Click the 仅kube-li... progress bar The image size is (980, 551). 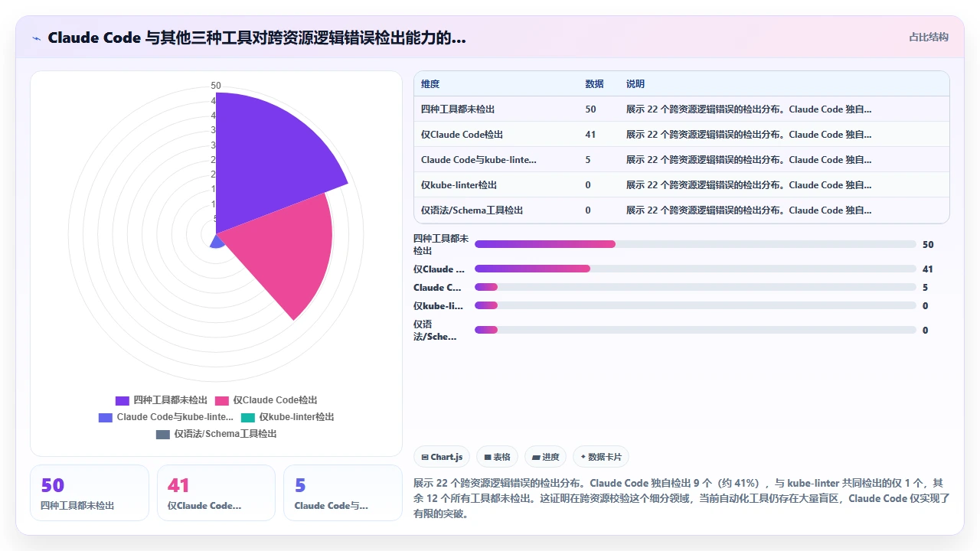tap(695, 305)
